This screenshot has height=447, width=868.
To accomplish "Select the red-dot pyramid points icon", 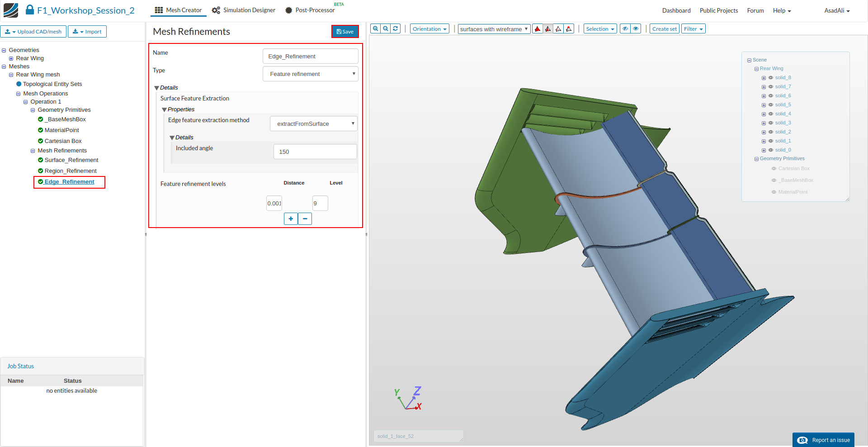I will point(569,29).
